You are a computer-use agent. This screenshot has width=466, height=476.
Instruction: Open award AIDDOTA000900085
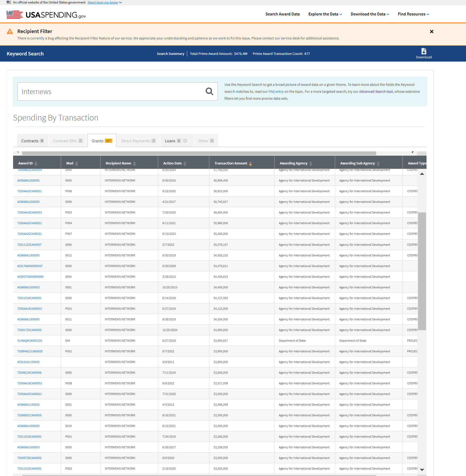pyautogui.click(x=30, y=277)
